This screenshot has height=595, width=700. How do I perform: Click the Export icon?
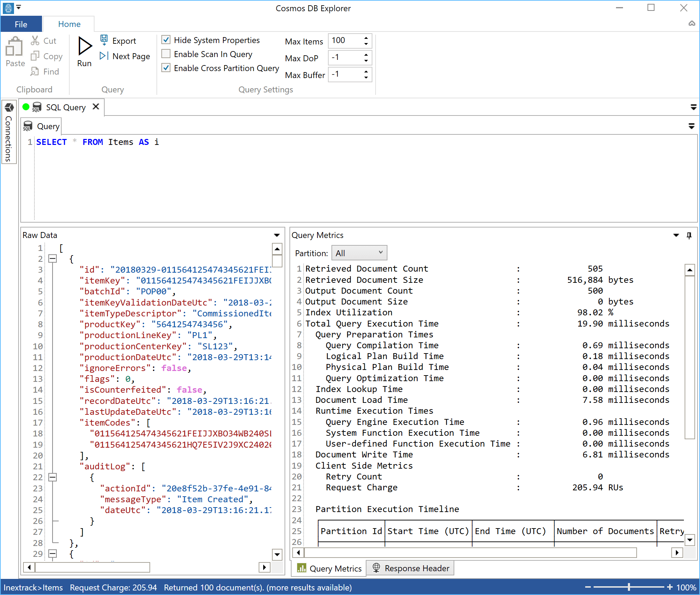pos(104,40)
